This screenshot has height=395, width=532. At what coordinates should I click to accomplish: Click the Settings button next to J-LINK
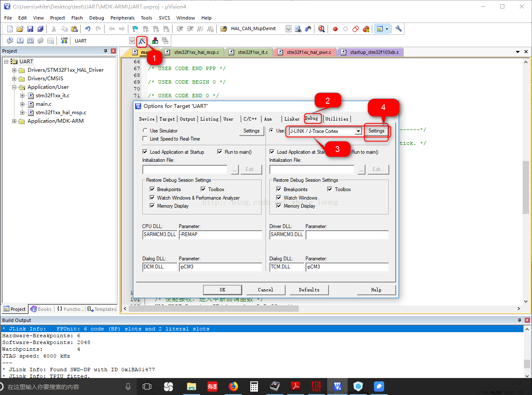point(376,131)
